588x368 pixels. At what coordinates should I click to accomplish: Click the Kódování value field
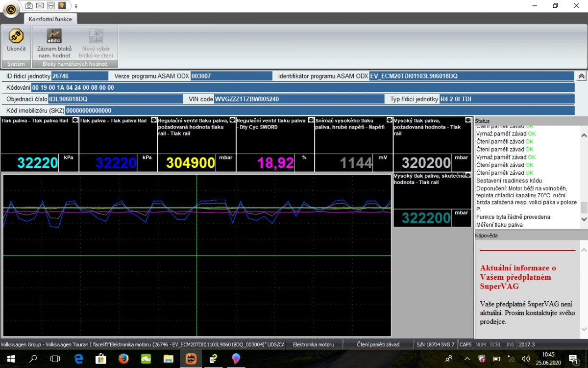click(x=302, y=87)
